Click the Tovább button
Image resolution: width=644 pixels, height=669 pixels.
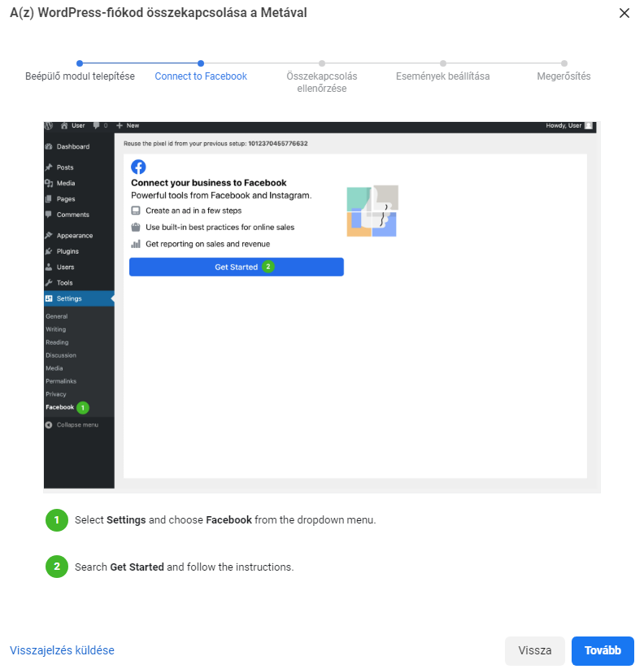point(603,650)
